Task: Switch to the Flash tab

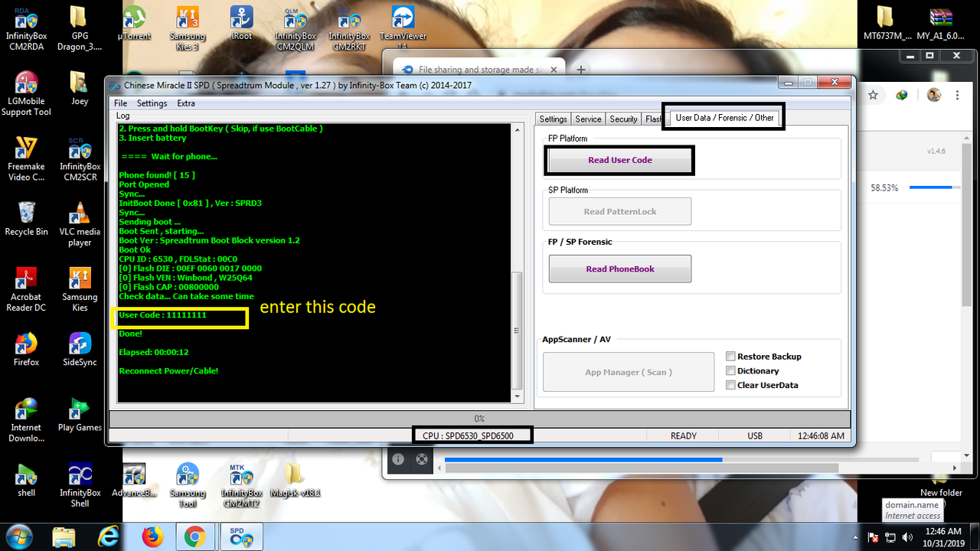Action: [652, 119]
